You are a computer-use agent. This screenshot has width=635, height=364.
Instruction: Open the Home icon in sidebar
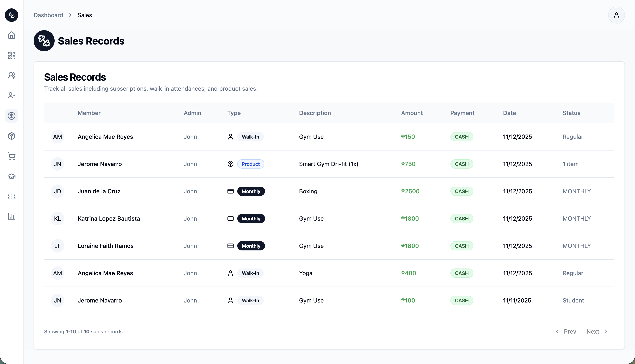(x=12, y=35)
